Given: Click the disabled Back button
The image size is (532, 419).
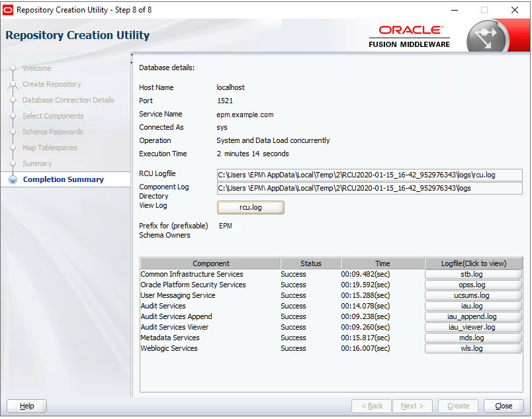Looking at the screenshot, I should (371, 406).
